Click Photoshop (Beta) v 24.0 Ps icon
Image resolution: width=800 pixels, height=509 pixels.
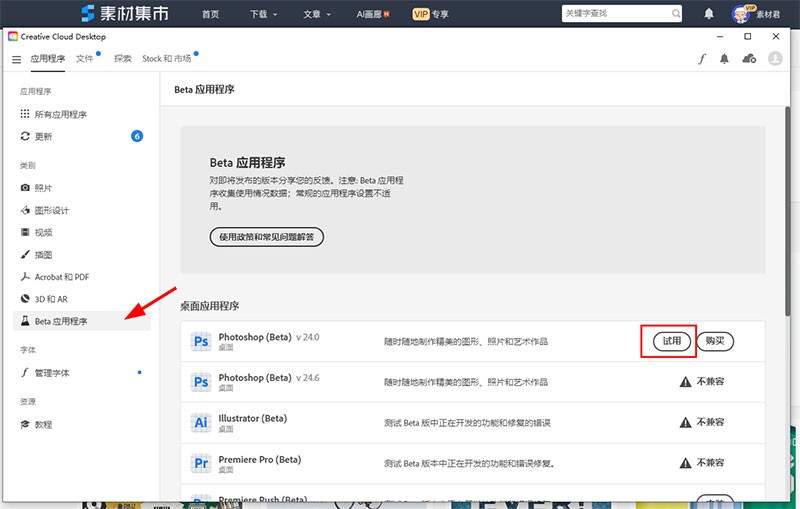click(201, 341)
